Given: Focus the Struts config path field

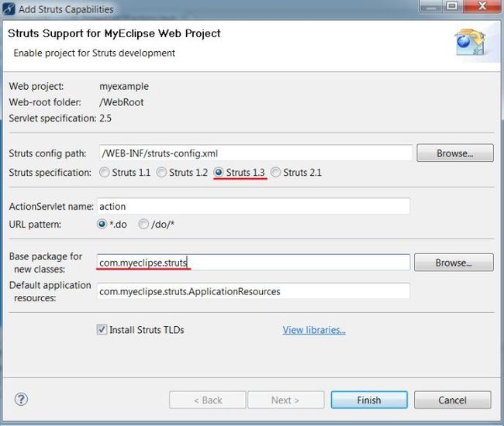Looking at the screenshot, I should point(256,153).
